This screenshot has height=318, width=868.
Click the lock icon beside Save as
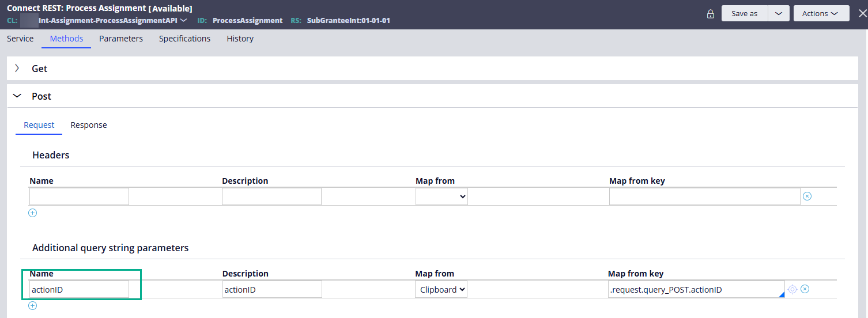pos(710,14)
